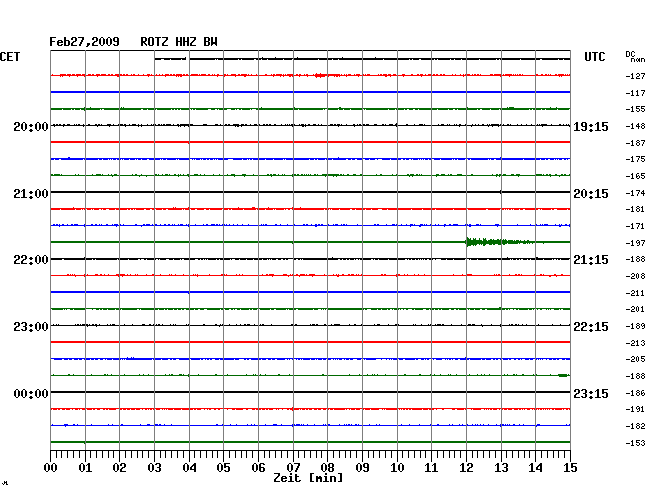Image resolution: width=650 pixels, height=494 pixels.
Task: Select the DC value -181
Action: tap(635, 209)
